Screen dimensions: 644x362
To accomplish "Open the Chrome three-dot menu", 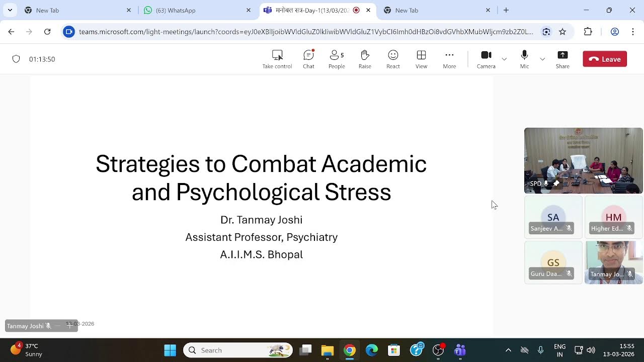I will click(x=633, y=32).
